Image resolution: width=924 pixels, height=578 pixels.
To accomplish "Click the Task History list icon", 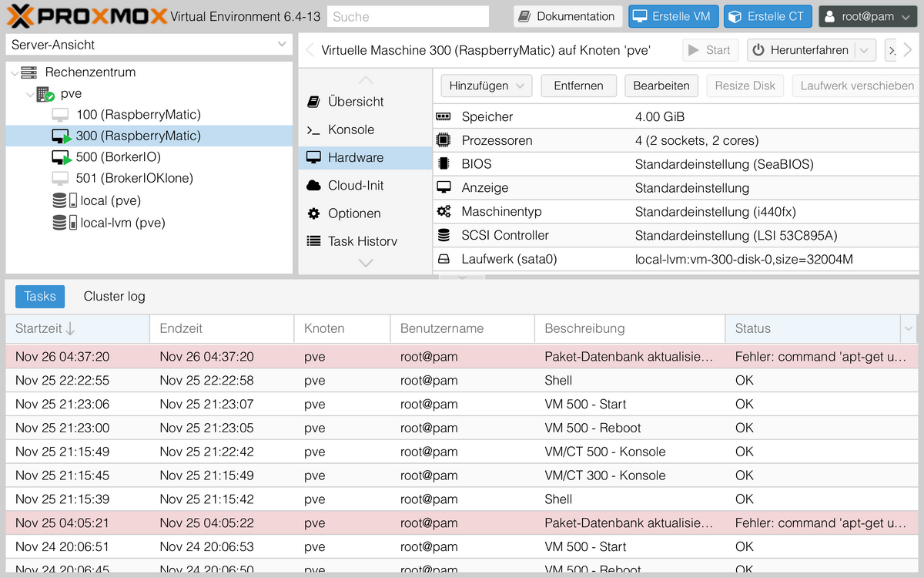I will click(x=313, y=241).
